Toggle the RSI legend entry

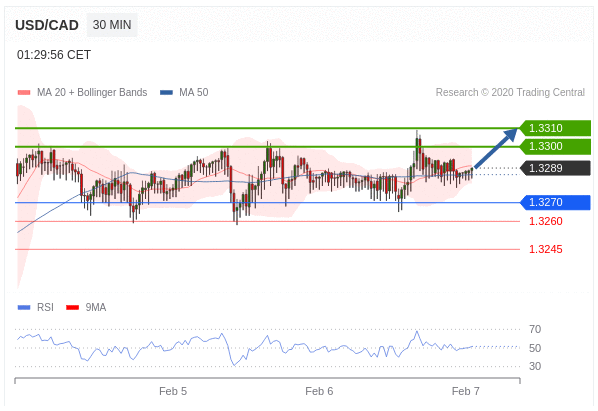36,307
